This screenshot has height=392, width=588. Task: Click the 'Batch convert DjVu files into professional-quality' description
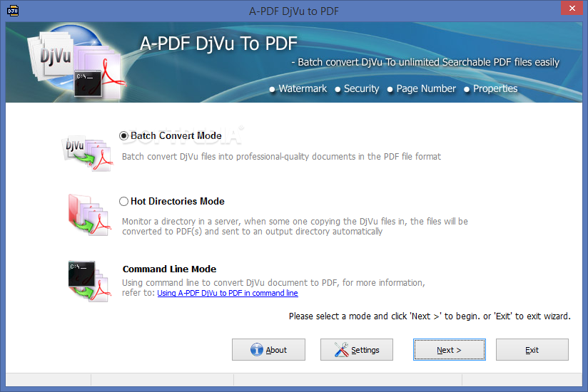281,157
